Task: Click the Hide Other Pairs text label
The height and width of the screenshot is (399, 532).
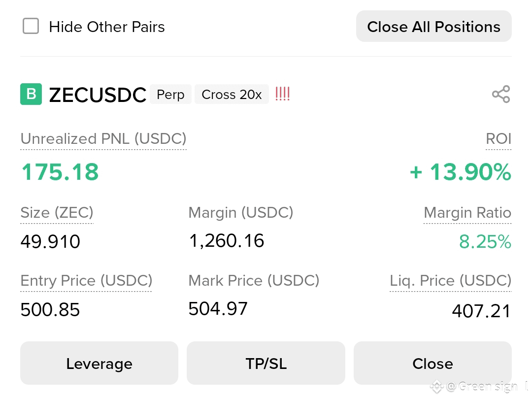Action: pos(107,27)
